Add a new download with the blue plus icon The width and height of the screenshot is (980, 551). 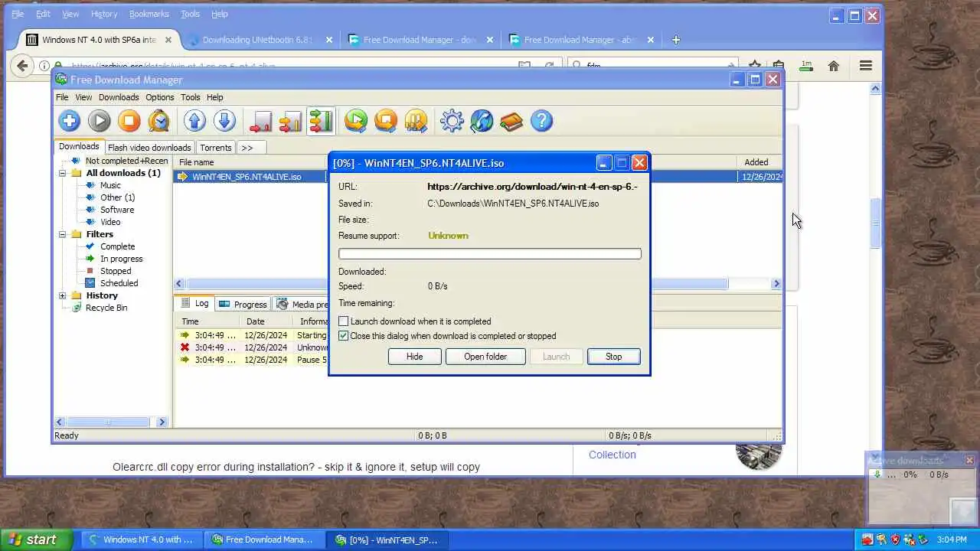[70, 121]
